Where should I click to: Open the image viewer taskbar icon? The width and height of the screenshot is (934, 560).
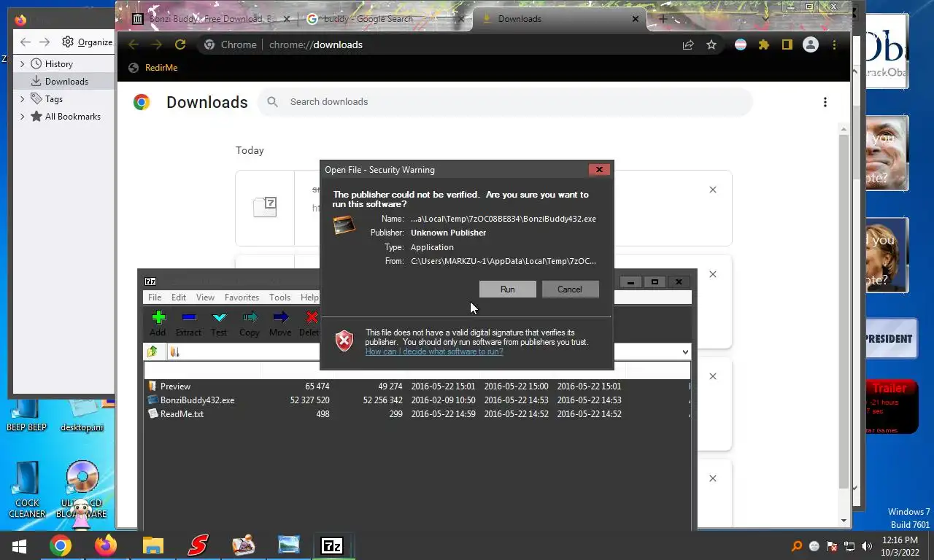tap(288, 545)
